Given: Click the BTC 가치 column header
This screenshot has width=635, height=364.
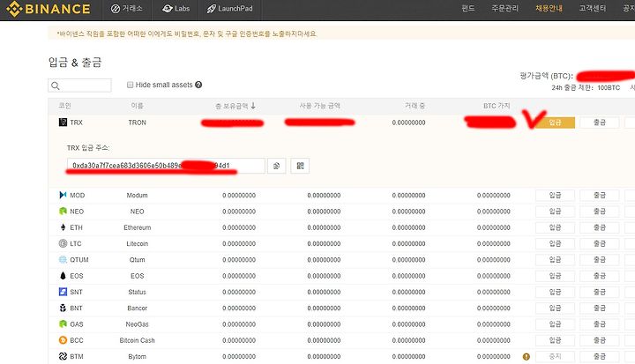Looking at the screenshot, I should coord(497,106).
